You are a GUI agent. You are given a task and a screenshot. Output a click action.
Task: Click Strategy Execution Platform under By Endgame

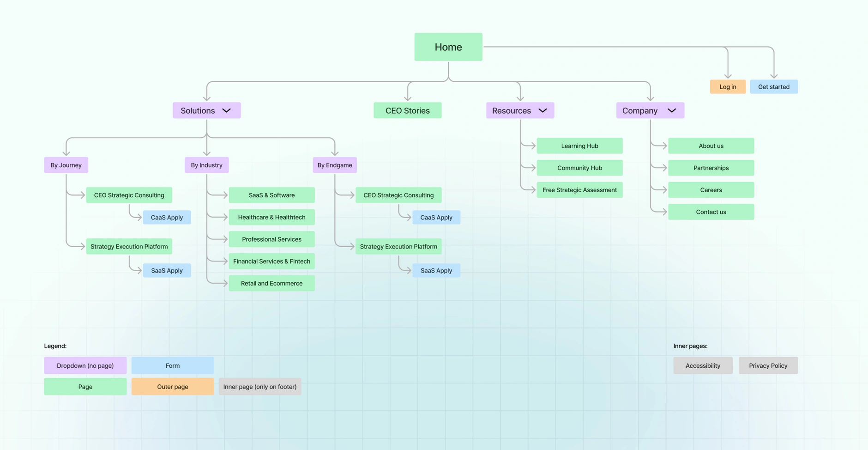(398, 246)
